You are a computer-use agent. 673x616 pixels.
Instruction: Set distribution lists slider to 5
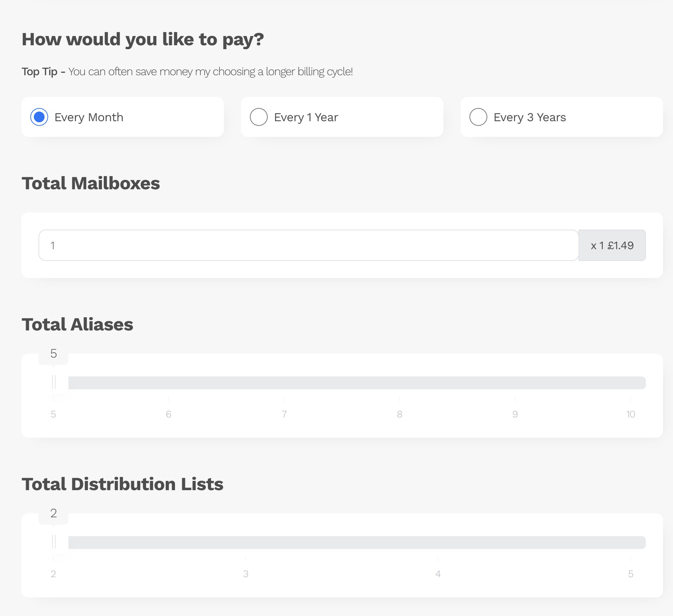(630, 543)
